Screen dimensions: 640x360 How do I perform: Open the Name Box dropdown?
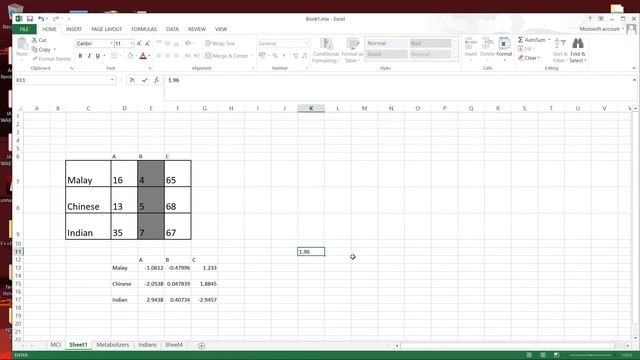[112, 80]
